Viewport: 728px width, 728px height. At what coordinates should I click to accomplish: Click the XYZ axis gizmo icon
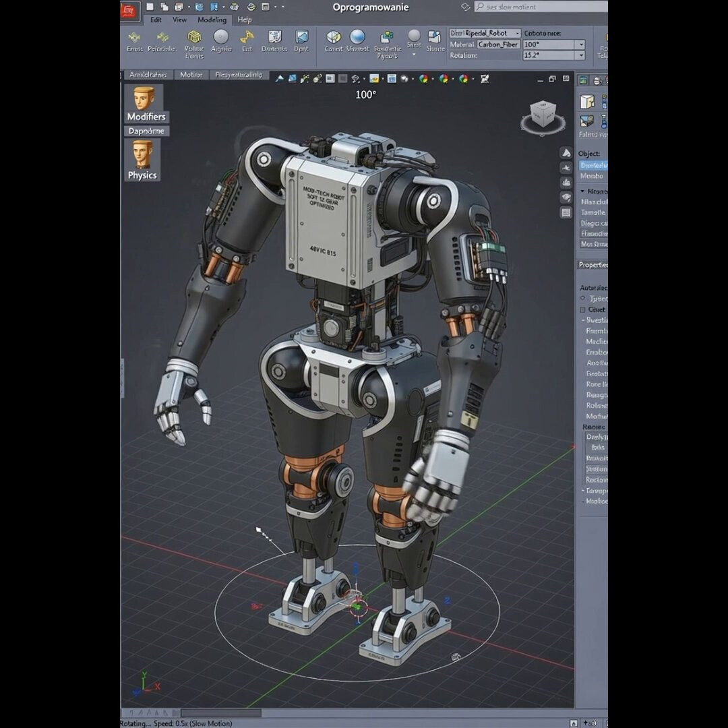click(x=145, y=684)
